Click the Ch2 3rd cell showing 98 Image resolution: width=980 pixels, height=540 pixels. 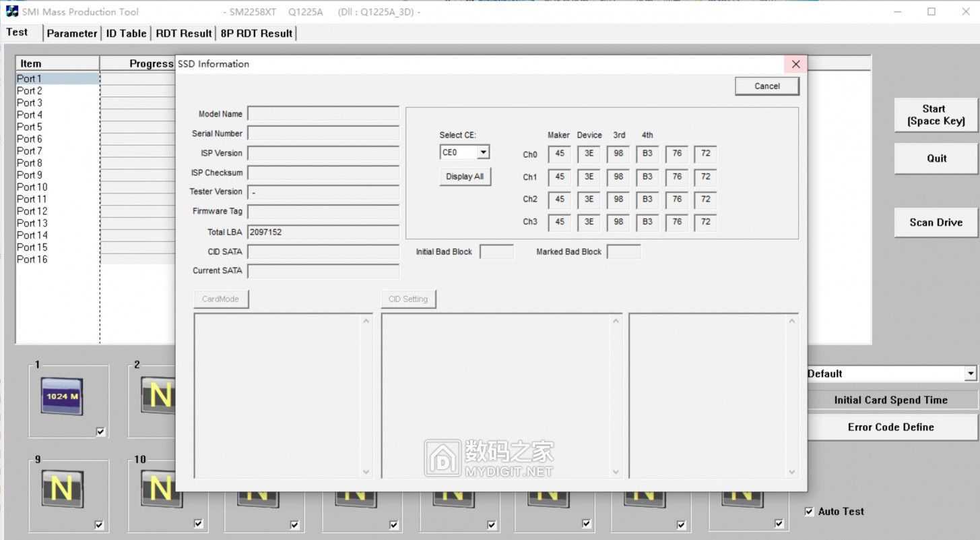pos(618,199)
